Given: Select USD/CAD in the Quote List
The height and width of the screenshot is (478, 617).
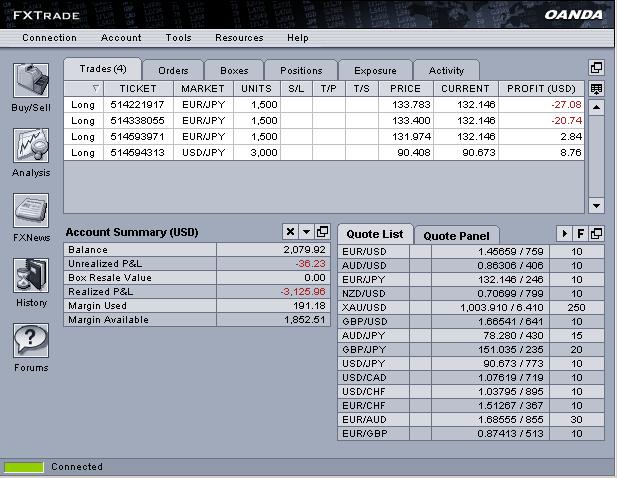Looking at the screenshot, I should click(x=364, y=377).
